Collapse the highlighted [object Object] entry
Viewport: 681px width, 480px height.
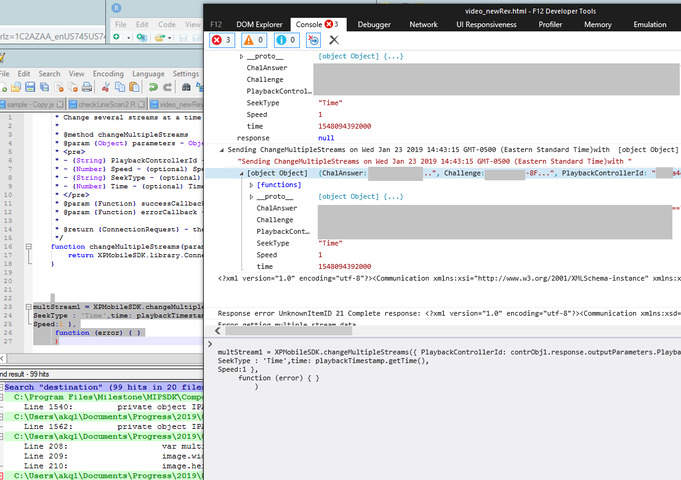tap(240, 173)
